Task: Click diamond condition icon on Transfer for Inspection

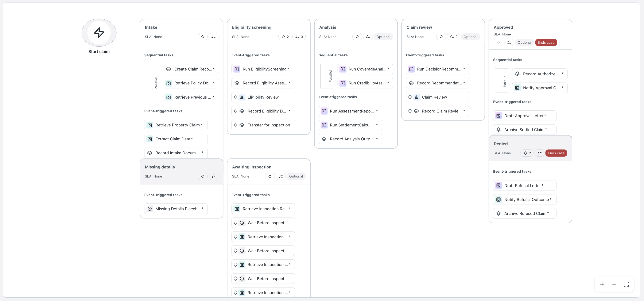Action: [x=236, y=125]
